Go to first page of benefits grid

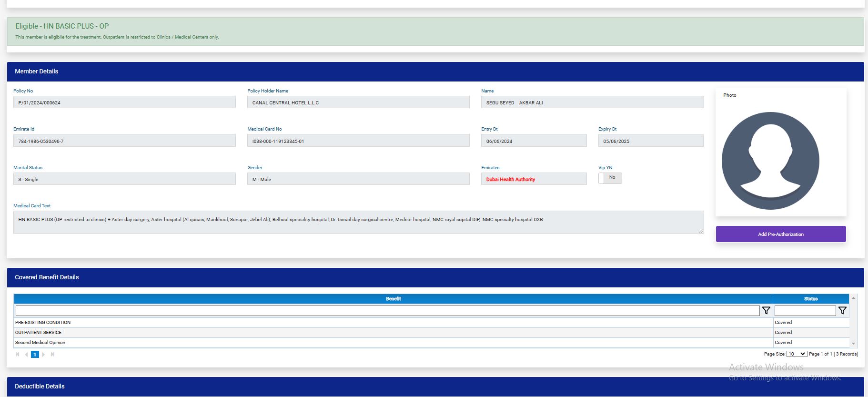[x=18, y=354]
